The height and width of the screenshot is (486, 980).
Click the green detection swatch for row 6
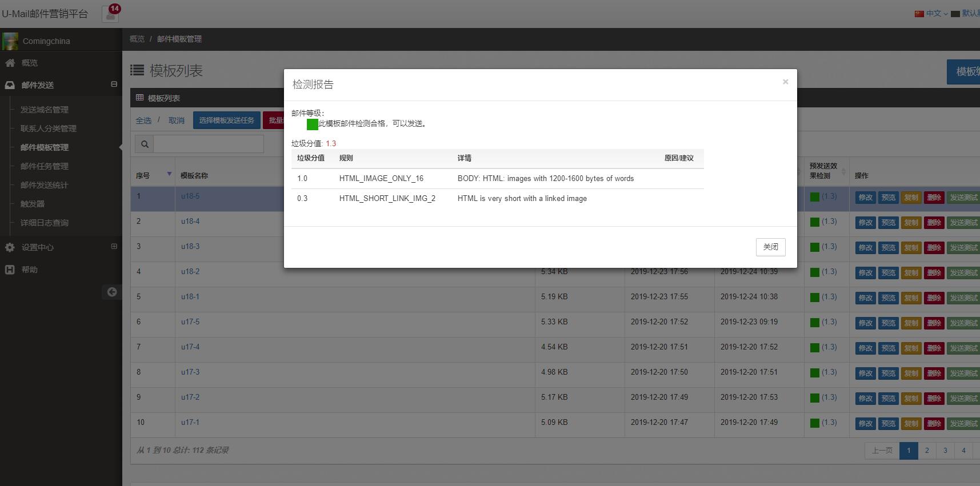(x=815, y=323)
